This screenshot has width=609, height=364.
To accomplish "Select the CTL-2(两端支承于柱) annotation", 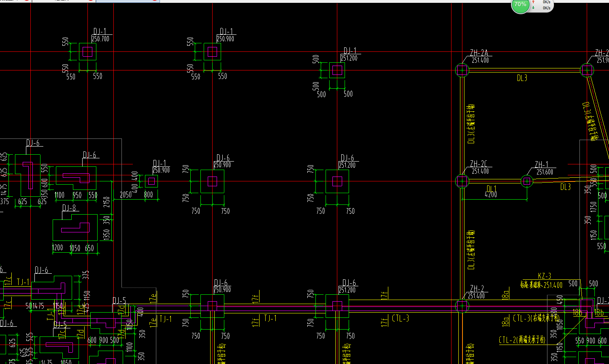I will coord(522,340).
